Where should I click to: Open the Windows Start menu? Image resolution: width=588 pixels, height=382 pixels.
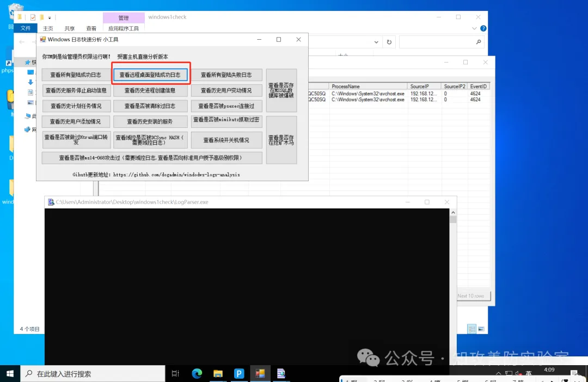tap(10, 374)
